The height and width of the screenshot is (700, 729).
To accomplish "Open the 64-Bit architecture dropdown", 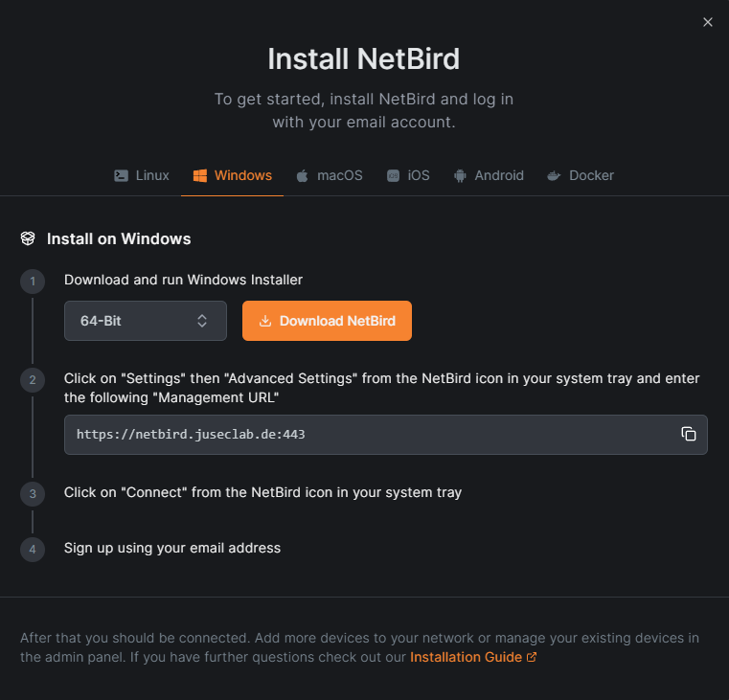I will pos(145,321).
